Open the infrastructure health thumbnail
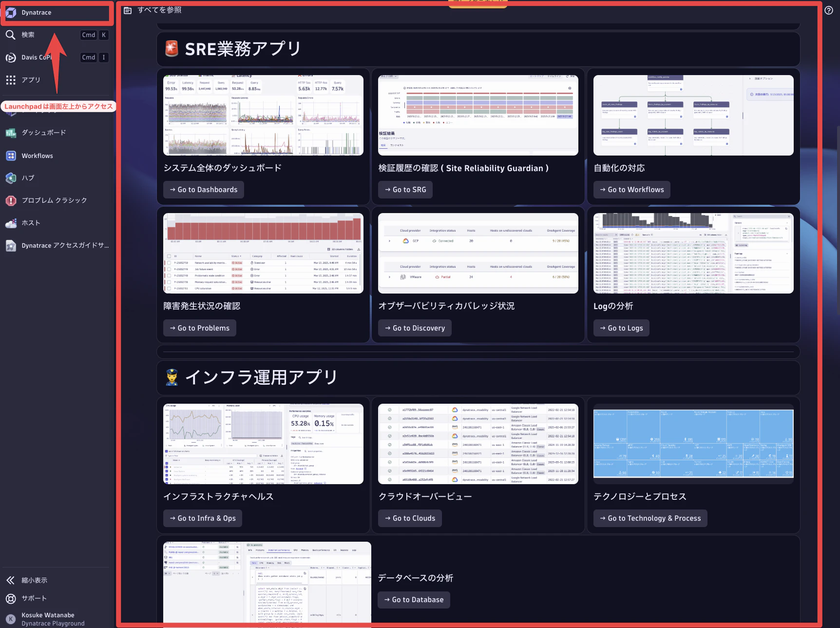The width and height of the screenshot is (840, 628). click(x=263, y=444)
